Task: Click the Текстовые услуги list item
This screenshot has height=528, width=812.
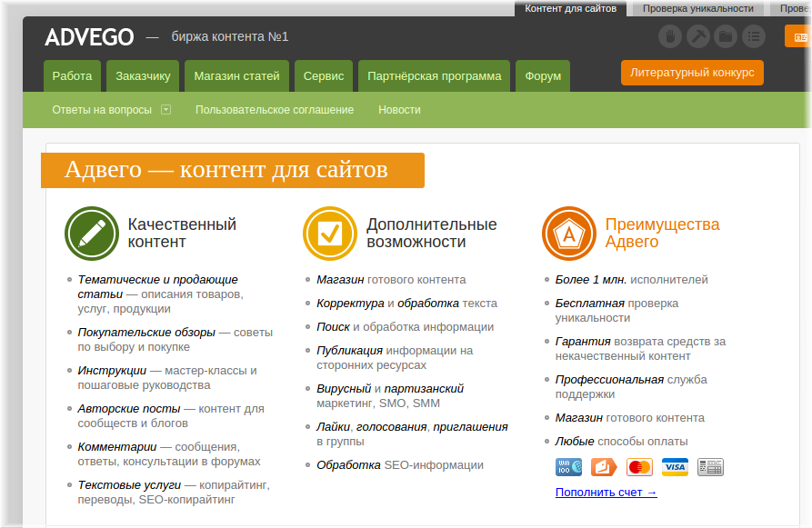Action: coord(174,493)
